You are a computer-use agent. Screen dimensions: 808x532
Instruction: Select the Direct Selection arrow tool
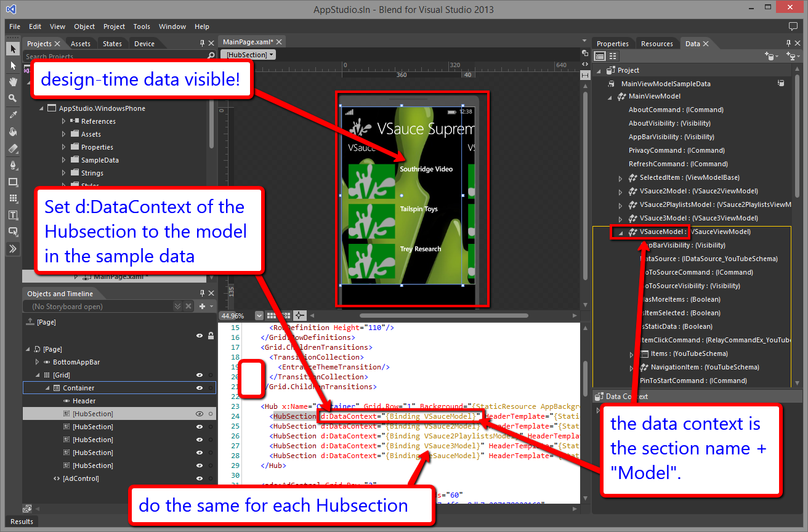pos(13,65)
